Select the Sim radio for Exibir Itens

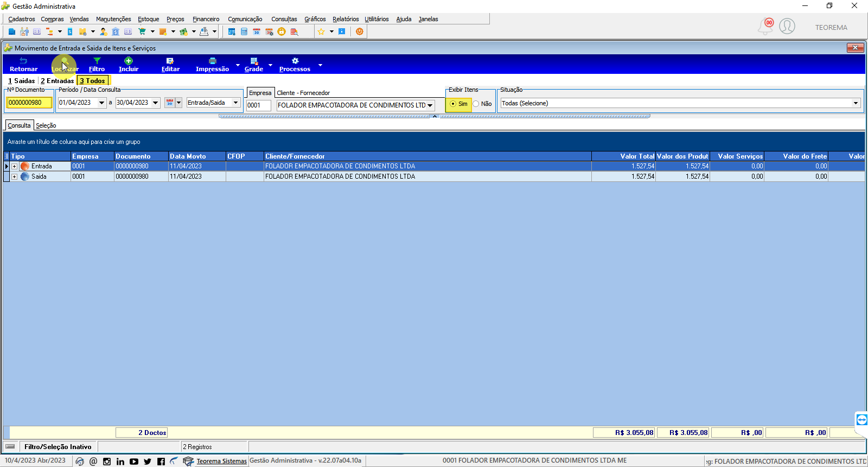tap(453, 104)
